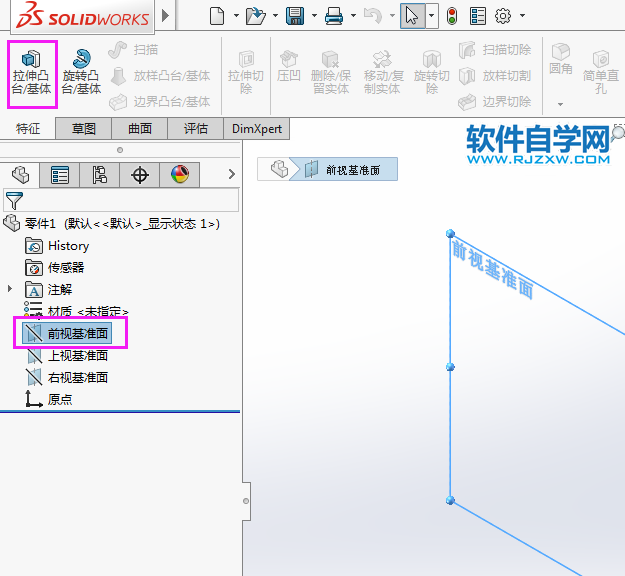625x576 pixels.
Task: Select 上视基准面 (Top Plane) in the tree
Action: click(x=67, y=356)
